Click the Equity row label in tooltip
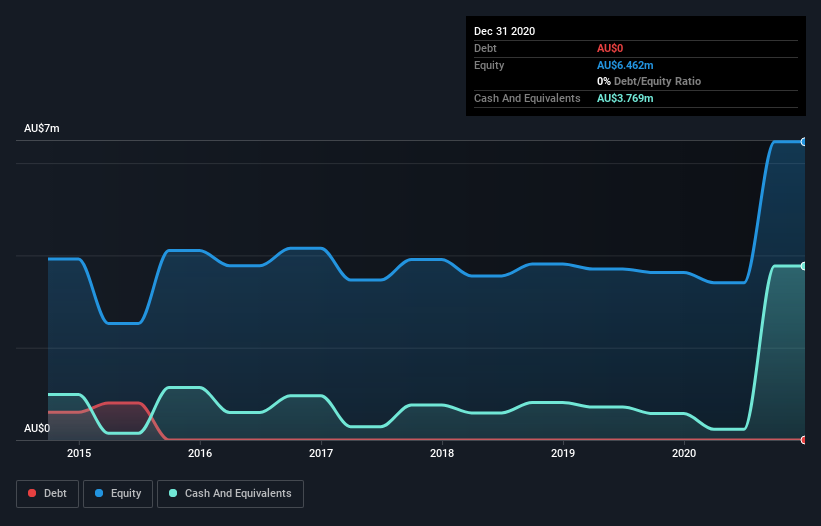The width and height of the screenshot is (821, 526). tap(489, 65)
